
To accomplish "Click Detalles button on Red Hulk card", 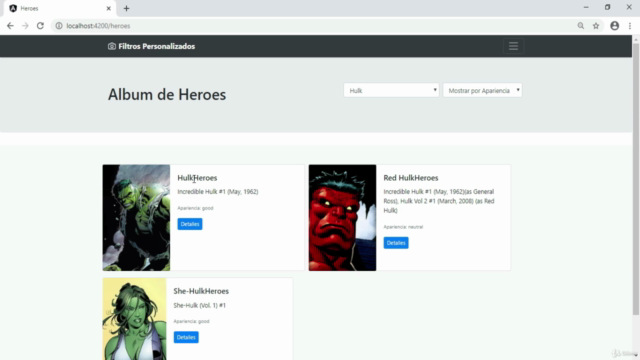I will (x=396, y=243).
